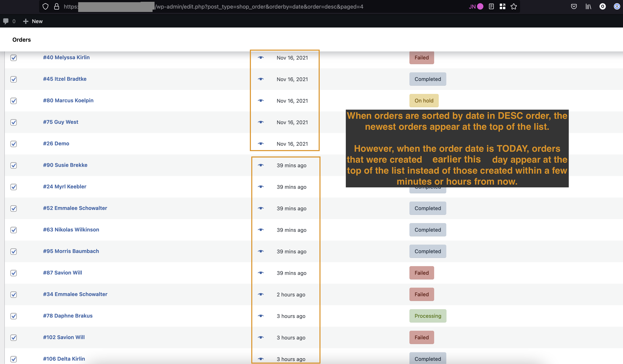Uncheck the #45 Itzel Bradtke order checkbox
Image resolution: width=623 pixels, height=364 pixels.
14,79
